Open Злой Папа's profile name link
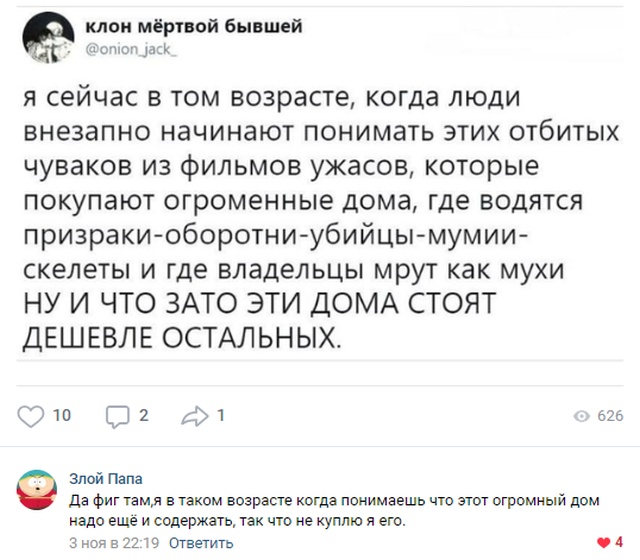 click(x=106, y=478)
